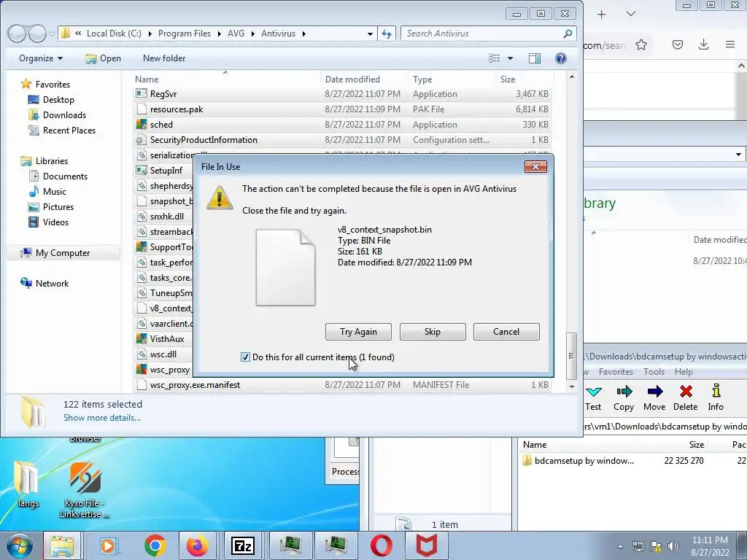The width and height of the screenshot is (747, 560).
Task: Open new tab in Firefox
Action: (601, 15)
